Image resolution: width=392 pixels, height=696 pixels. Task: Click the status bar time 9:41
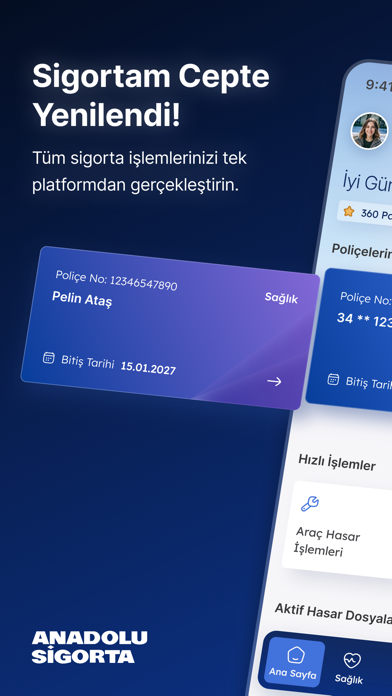pyautogui.click(x=379, y=85)
